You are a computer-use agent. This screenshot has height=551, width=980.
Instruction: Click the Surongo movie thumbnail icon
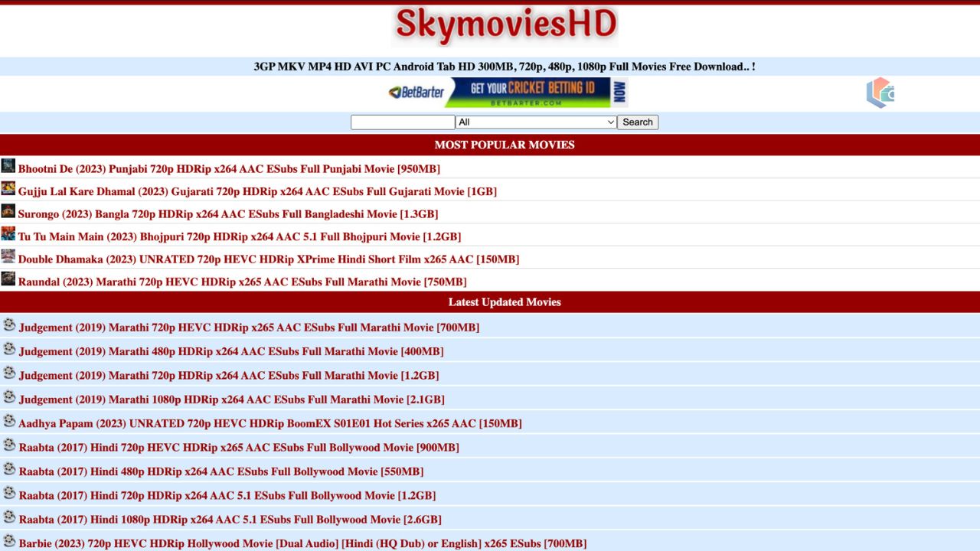coord(8,211)
